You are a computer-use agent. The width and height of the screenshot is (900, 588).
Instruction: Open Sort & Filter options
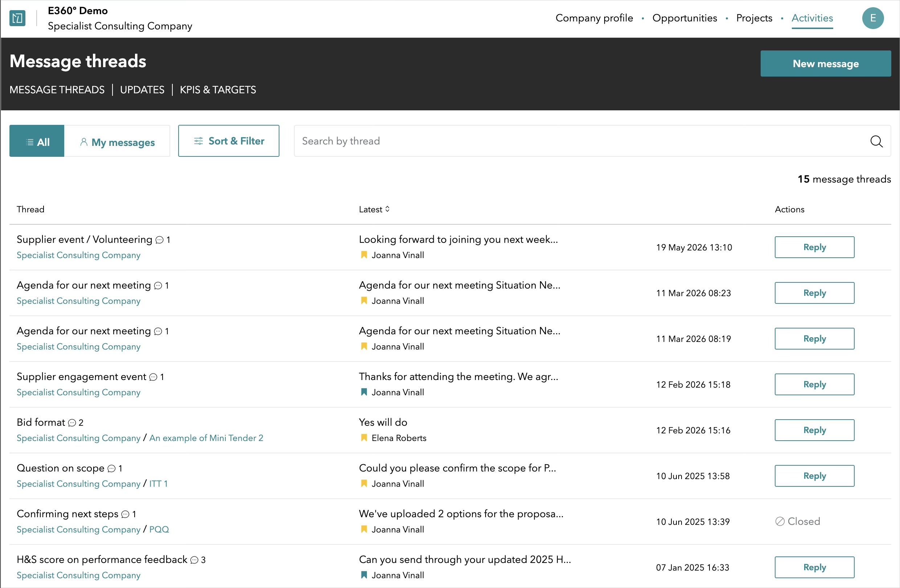point(229,141)
